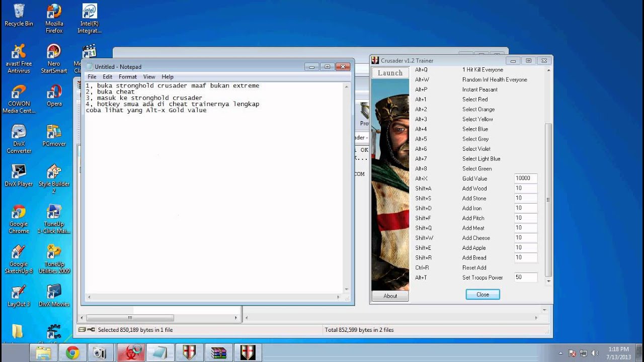Select the Nero StartSmart desktop icon
The width and height of the screenshot is (644, 362).
54,58
